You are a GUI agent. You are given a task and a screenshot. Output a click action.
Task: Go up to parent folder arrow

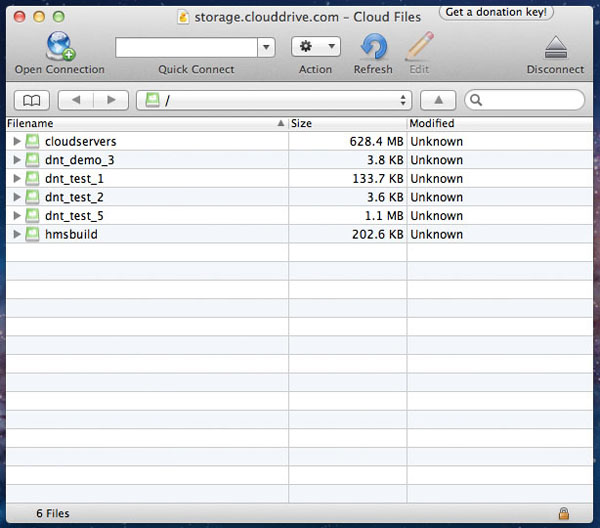tap(438, 100)
